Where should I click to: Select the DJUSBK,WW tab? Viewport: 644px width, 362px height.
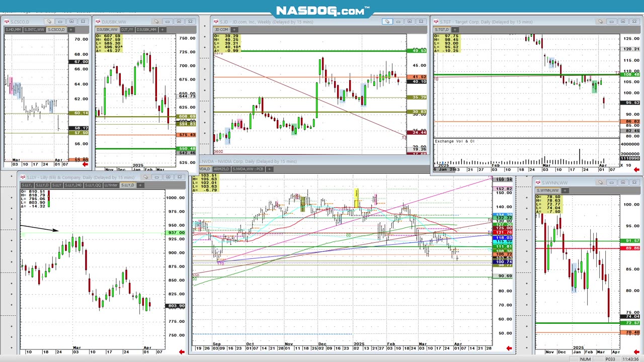pyautogui.click(x=108, y=30)
